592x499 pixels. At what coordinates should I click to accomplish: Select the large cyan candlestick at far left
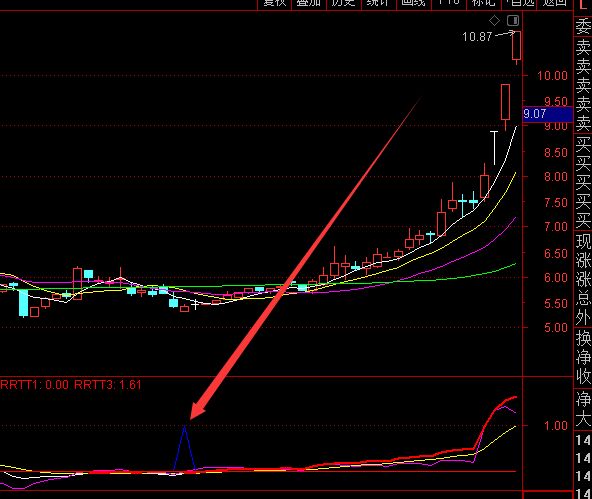[x=23, y=303]
